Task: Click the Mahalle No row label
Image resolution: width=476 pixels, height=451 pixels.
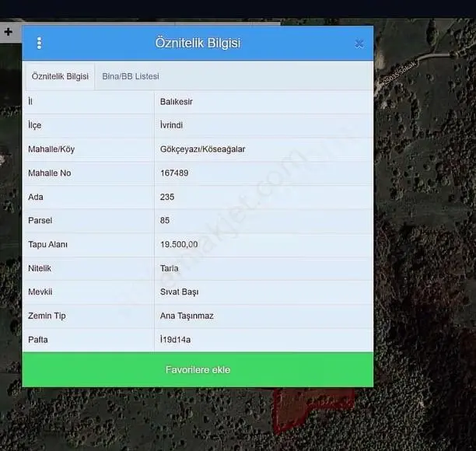Action: coord(50,173)
